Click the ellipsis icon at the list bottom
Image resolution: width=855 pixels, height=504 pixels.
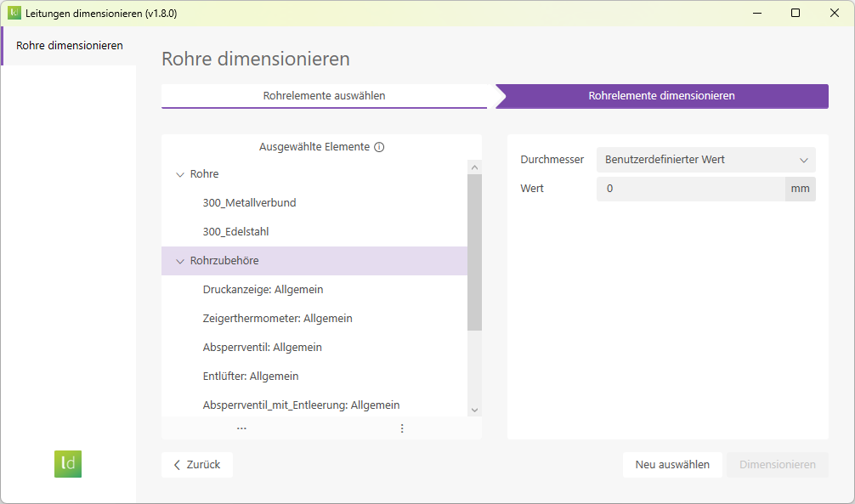[x=241, y=428]
